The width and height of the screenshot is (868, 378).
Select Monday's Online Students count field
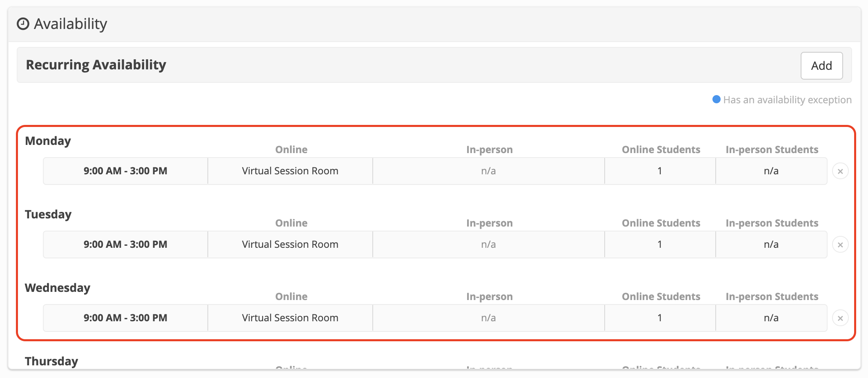(659, 171)
